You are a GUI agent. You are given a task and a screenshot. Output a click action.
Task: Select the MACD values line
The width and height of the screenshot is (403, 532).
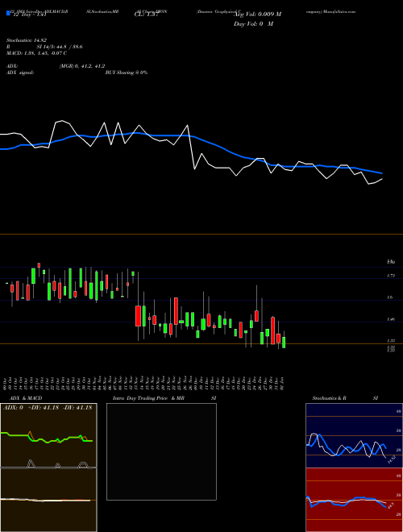pyautogui.click(x=36, y=53)
